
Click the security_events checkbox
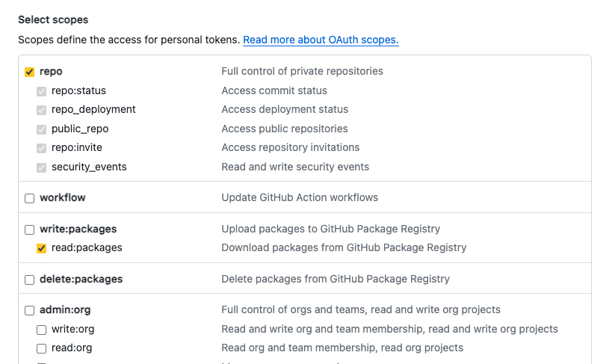42,167
